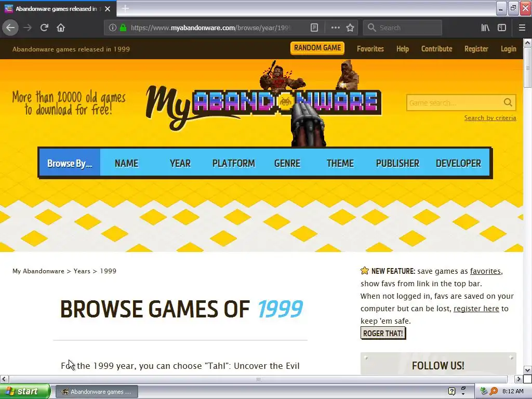The width and height of the screenshot is (532, 399).
Task: Browse games by GENRE
Action: 287,163
